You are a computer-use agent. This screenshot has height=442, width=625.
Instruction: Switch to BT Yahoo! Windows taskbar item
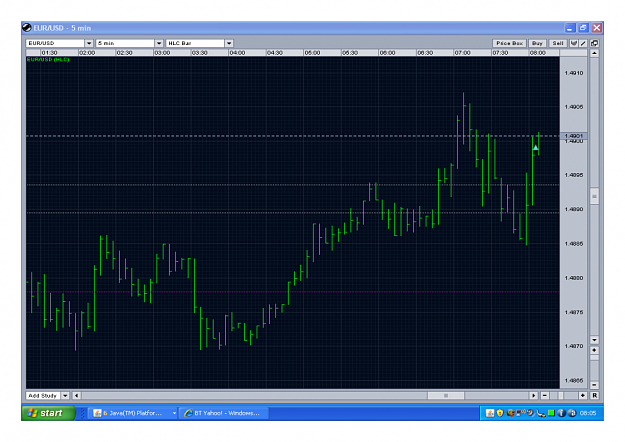click(224, 413)
